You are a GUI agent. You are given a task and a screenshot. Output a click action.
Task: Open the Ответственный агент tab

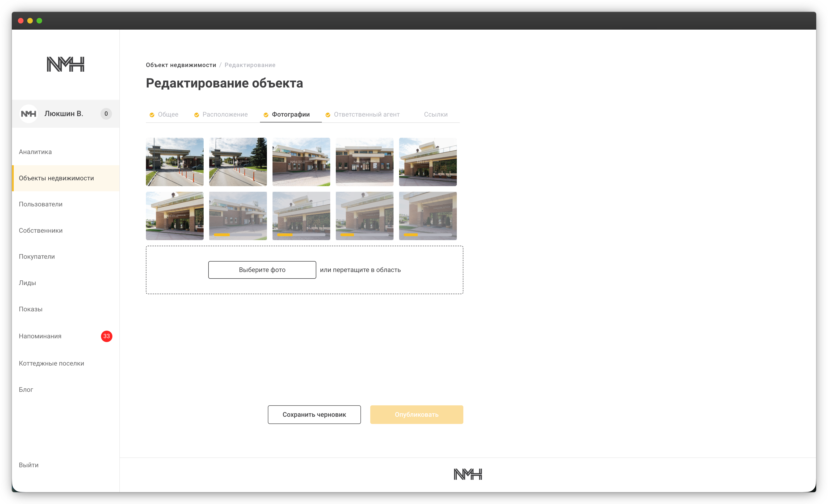(x=367, y=114)
